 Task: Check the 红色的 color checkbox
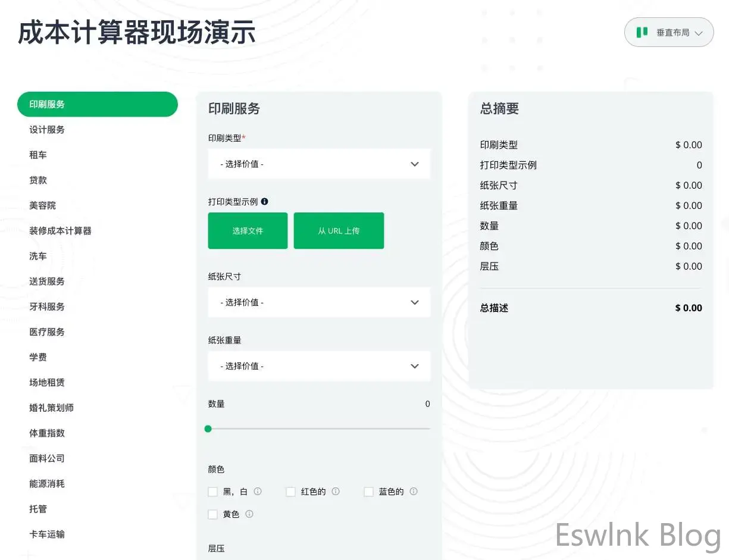pos(291,492)
